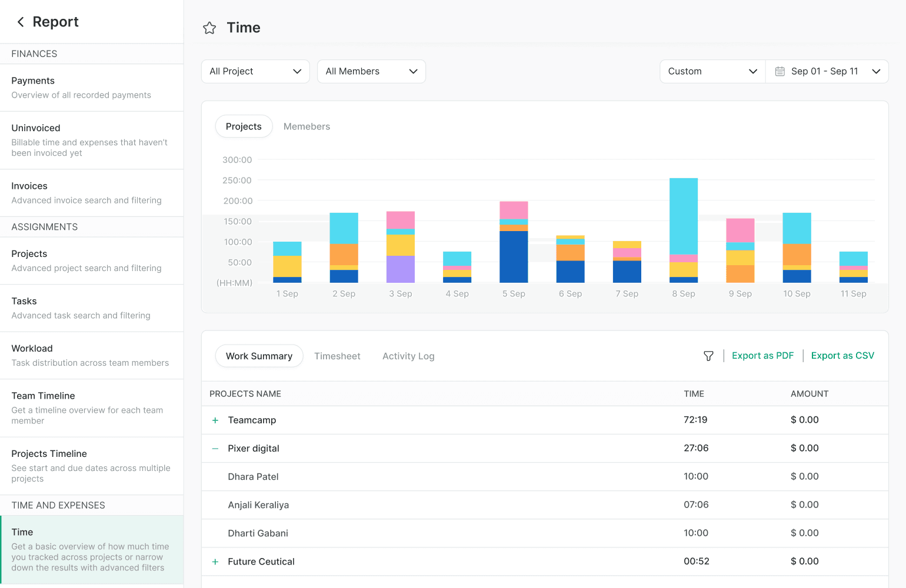906x588 pixels.
Task: Open the Custom period dropdown
Action: (x=712, y=72)
